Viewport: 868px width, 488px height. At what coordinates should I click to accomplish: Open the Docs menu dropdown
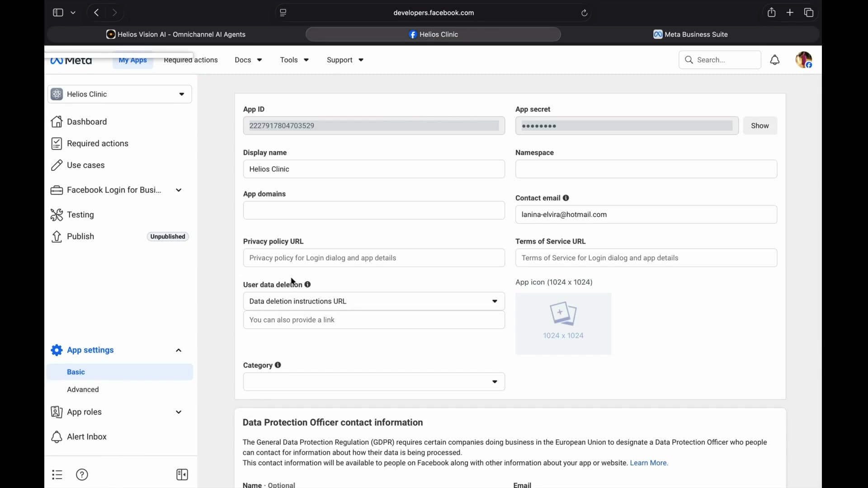point(249,60)
